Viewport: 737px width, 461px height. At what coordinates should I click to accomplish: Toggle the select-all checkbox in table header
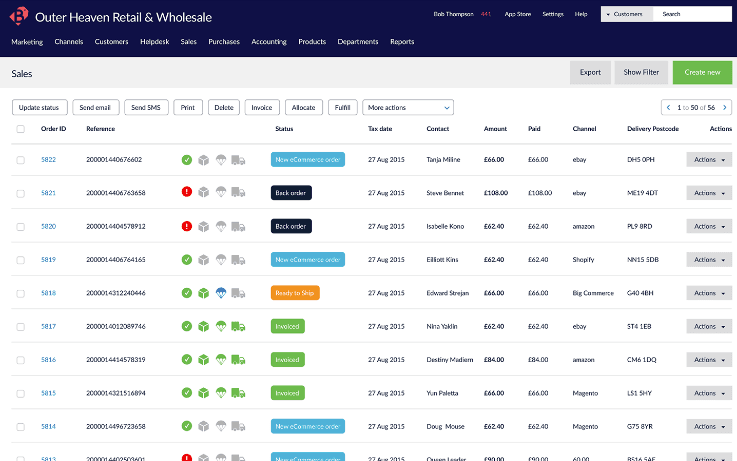pos(21,129)
